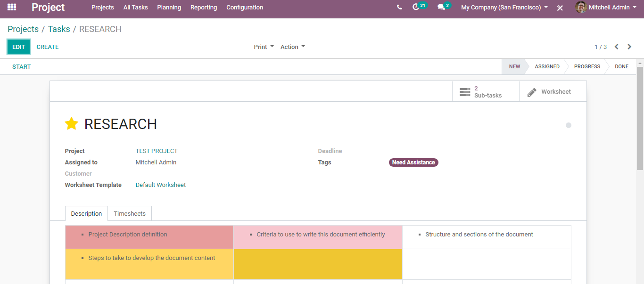Click Mitchell Admin avatar picture
Viewport: 644px width, 284px height.
581,7
